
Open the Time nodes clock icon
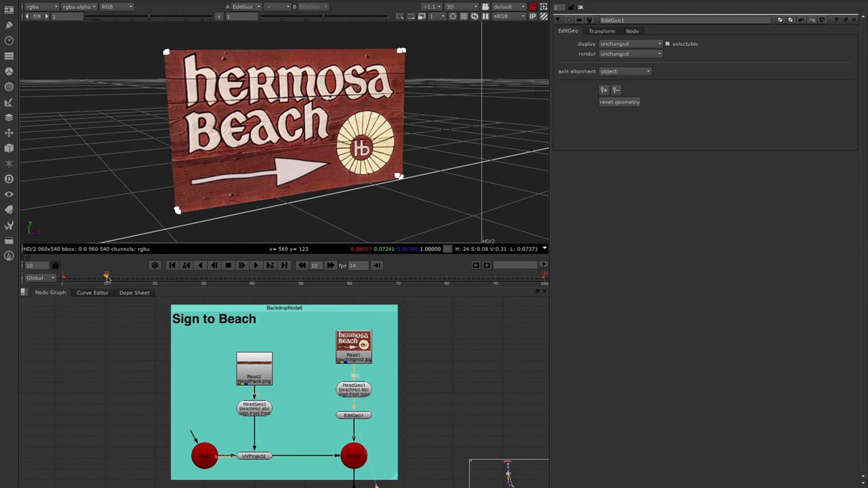[x=9, y=40]
